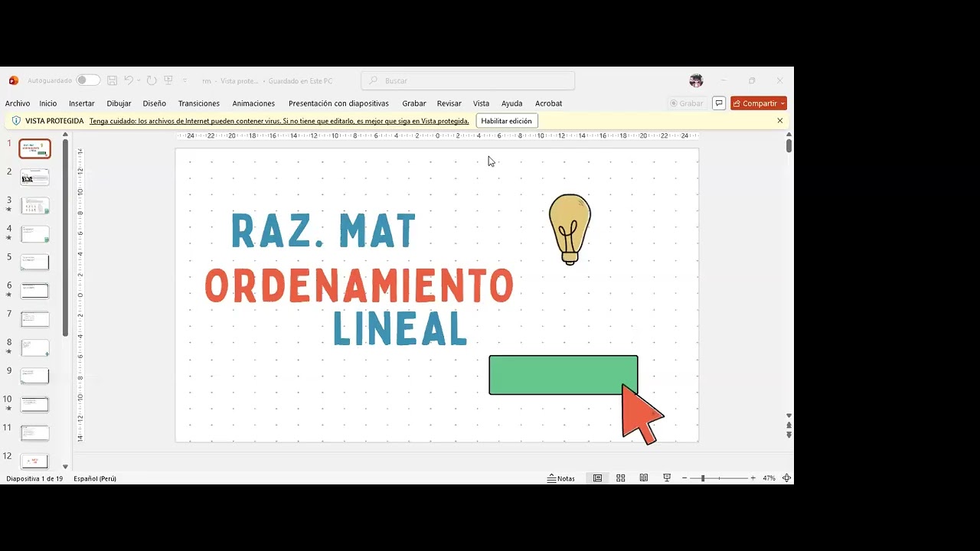Click Next Slide double arrow in scrollbar

point(789,435)
